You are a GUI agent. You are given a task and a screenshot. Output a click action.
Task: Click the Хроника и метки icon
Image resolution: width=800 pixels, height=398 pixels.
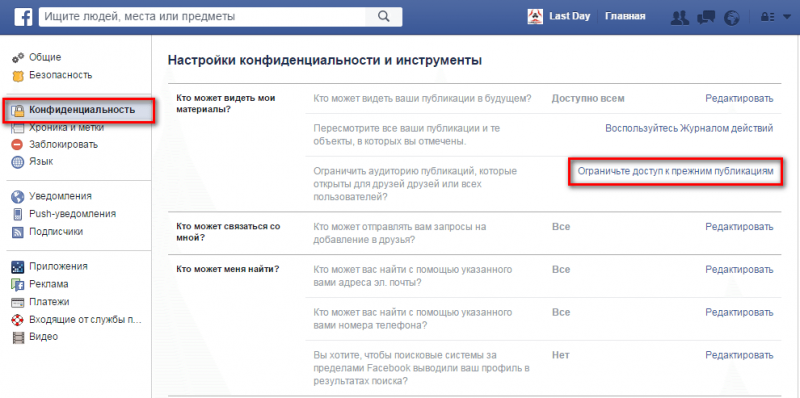pos(18,128)
